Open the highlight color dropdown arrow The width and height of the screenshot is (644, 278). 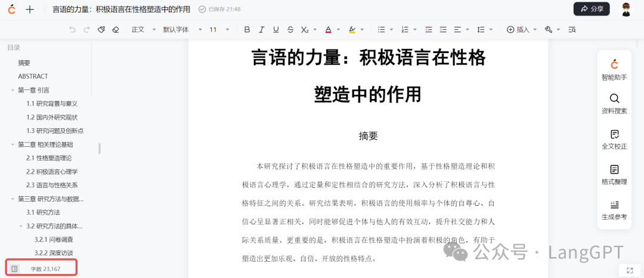tap(363, 30)
